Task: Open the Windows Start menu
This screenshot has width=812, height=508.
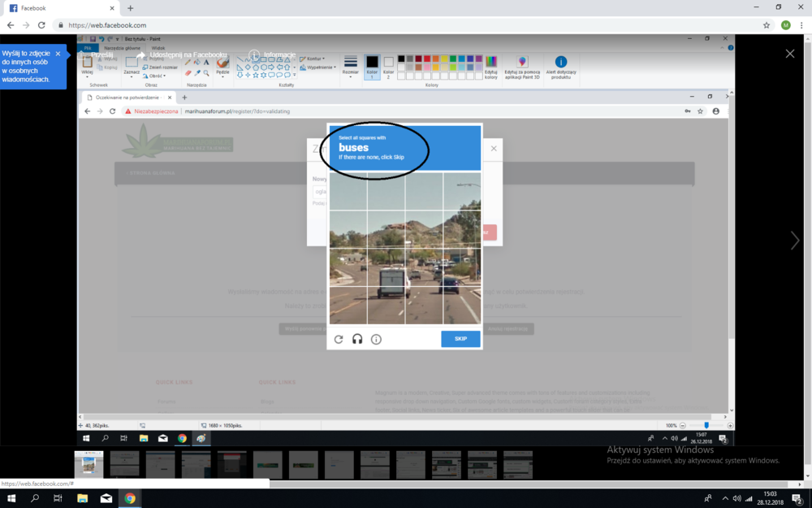Action: tap(12, 498)
